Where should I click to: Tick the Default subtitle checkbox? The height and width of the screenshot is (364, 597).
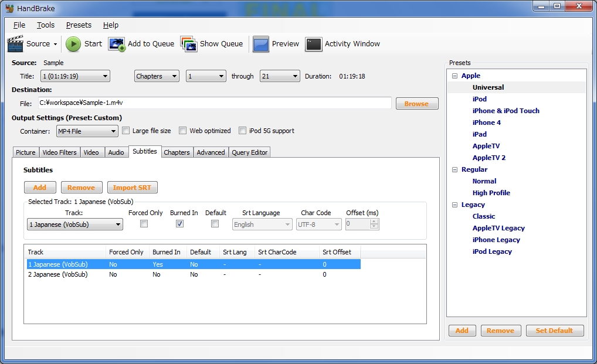[x=215, y=224]
